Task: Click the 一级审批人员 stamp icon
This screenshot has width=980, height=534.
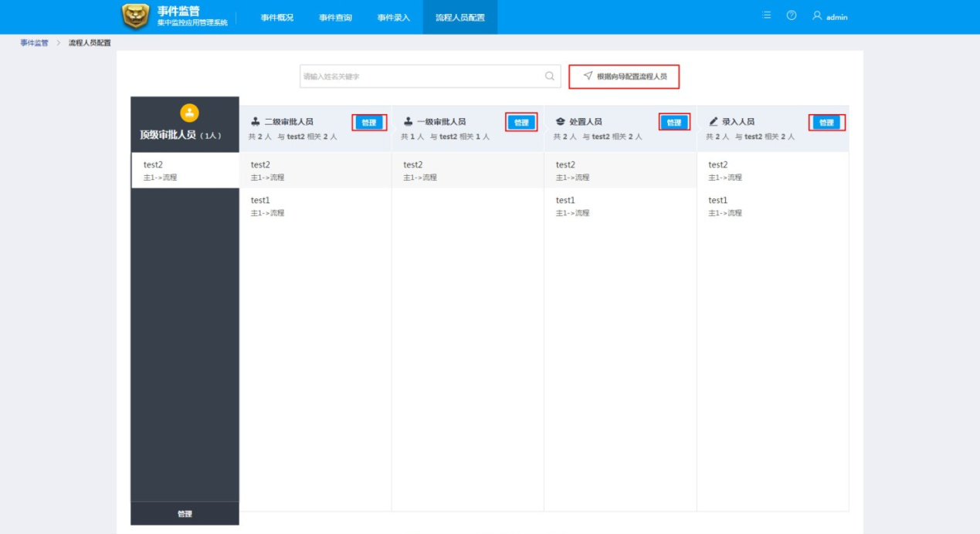Action: [409, 122]
